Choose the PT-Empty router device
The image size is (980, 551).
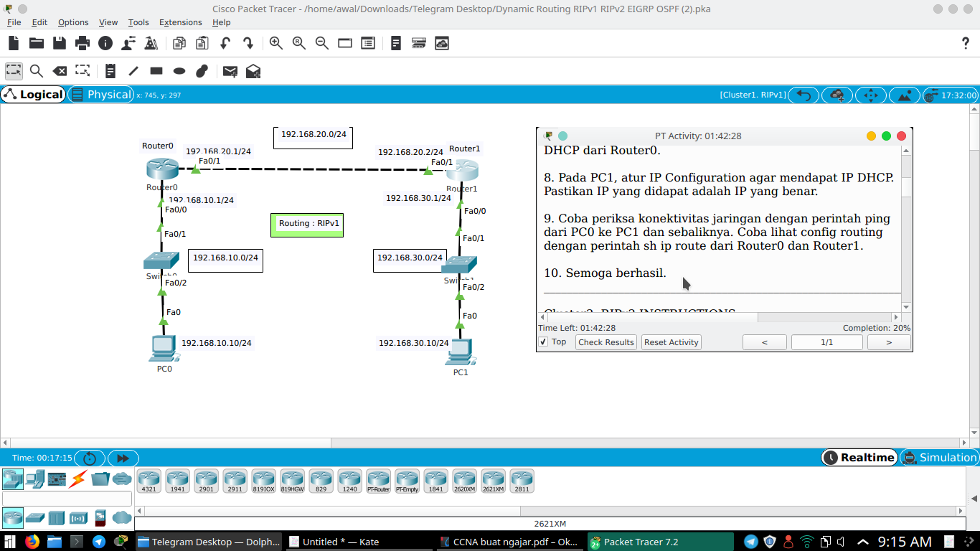407,481
